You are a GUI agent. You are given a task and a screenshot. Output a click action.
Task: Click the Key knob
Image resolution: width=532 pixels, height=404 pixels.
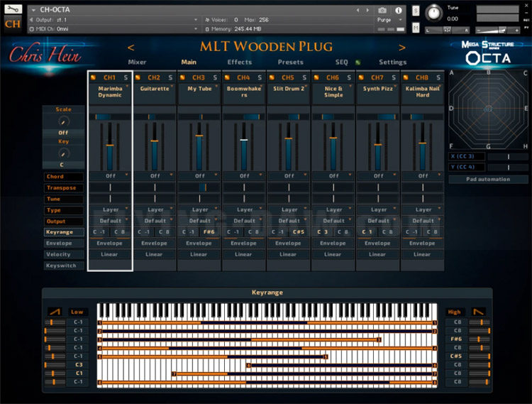63,153
